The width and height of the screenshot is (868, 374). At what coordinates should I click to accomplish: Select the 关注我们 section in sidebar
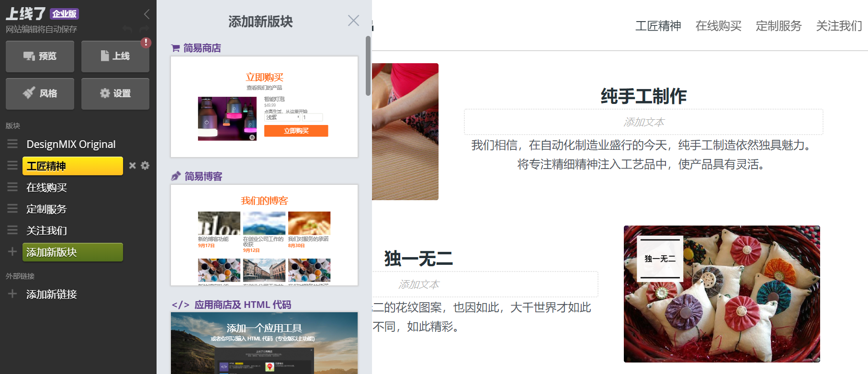click(x=46, y=231)
